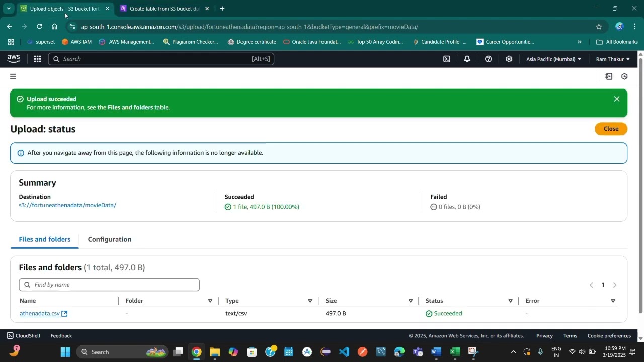Screen dimensions: 644x362
Task: Click the page vertical scrollbar
Action: tap(640, 186)
